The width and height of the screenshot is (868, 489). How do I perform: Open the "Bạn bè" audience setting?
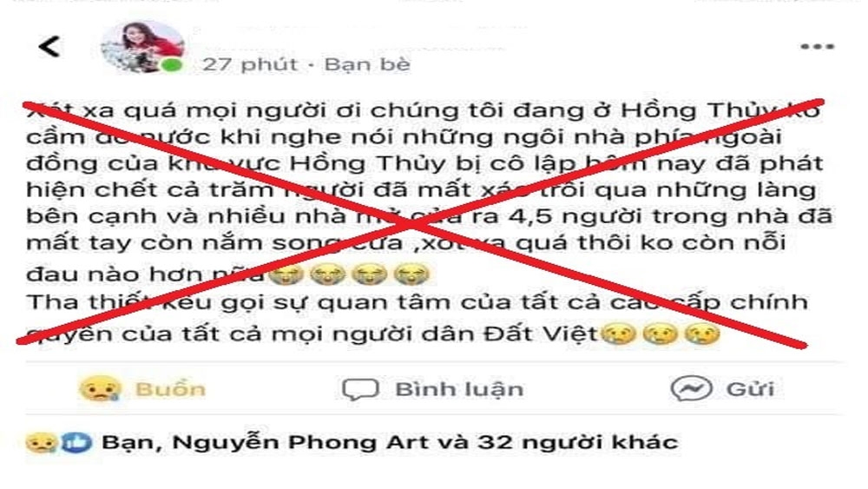(367, 65)
